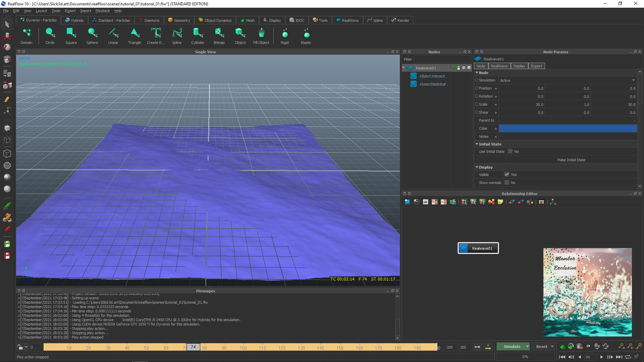644x362 pixels.
Task: Add a Rigid body
Action: click(285, 36)
